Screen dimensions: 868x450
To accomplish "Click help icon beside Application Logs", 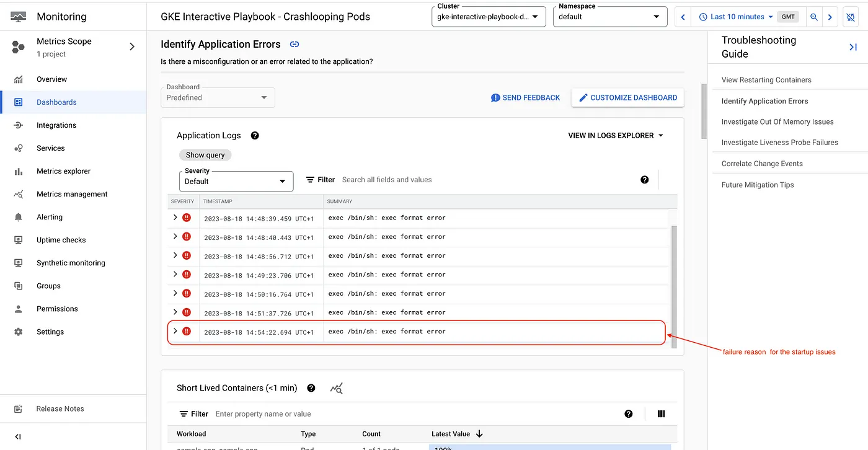I will point(255,135).
